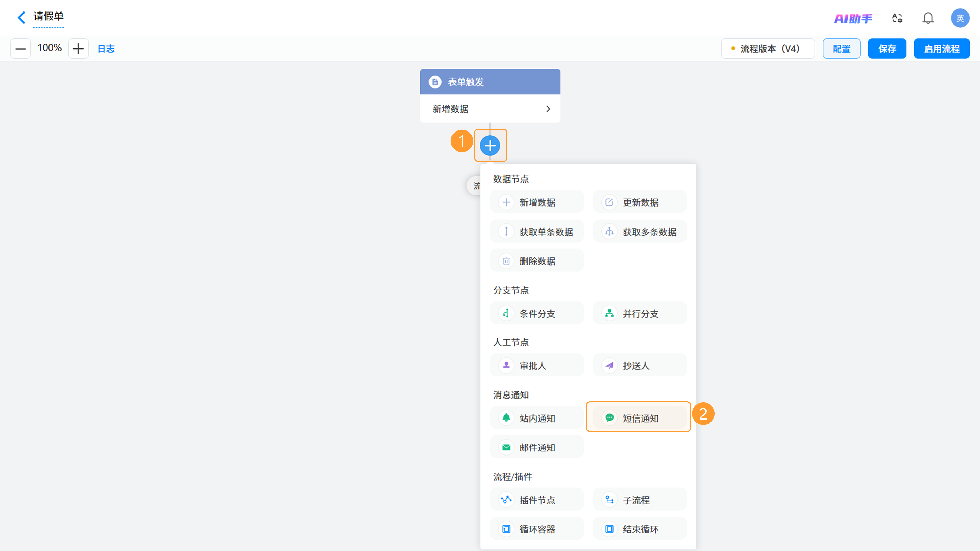Click the language translation icon
Viewport: 980px width, 551px height.
[897, 18]
